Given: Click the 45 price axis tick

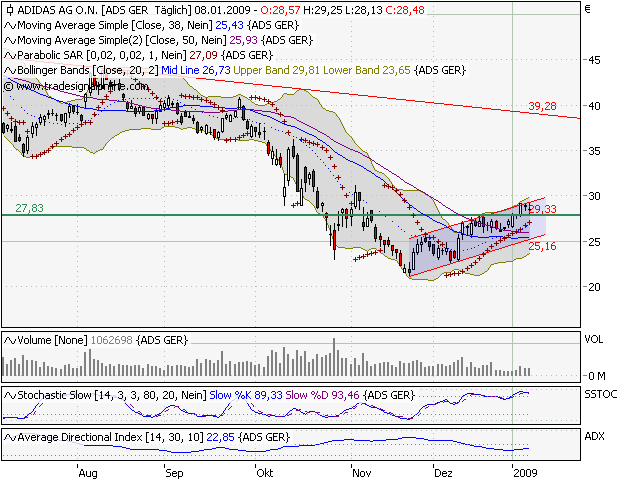Looking at the screenshot, I should point(594,60).
